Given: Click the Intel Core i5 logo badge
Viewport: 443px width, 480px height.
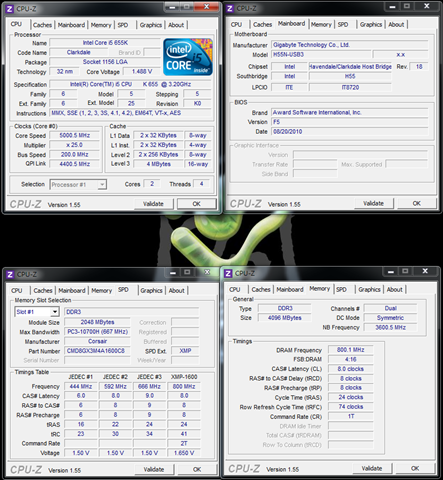Looking at the screenshot, I should coord(188,57).
